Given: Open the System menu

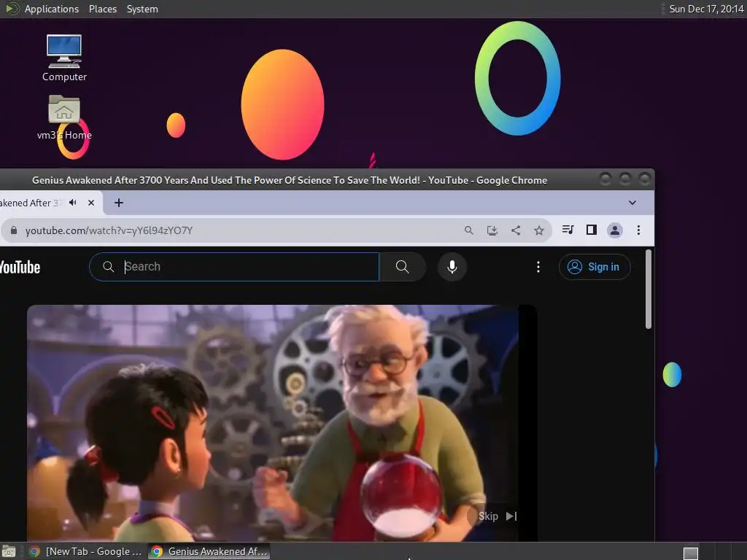Looking at the screenshot, I should [x=142, y=9].
